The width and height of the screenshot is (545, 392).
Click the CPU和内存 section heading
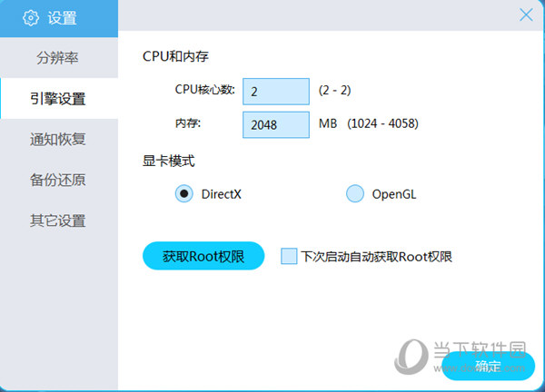click(175, 56)
